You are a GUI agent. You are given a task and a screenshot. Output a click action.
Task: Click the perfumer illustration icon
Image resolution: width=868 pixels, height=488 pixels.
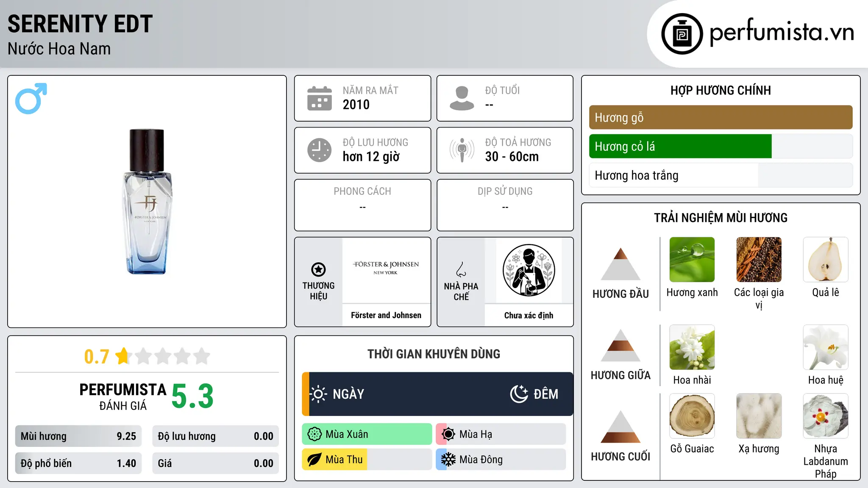[529, 270]
